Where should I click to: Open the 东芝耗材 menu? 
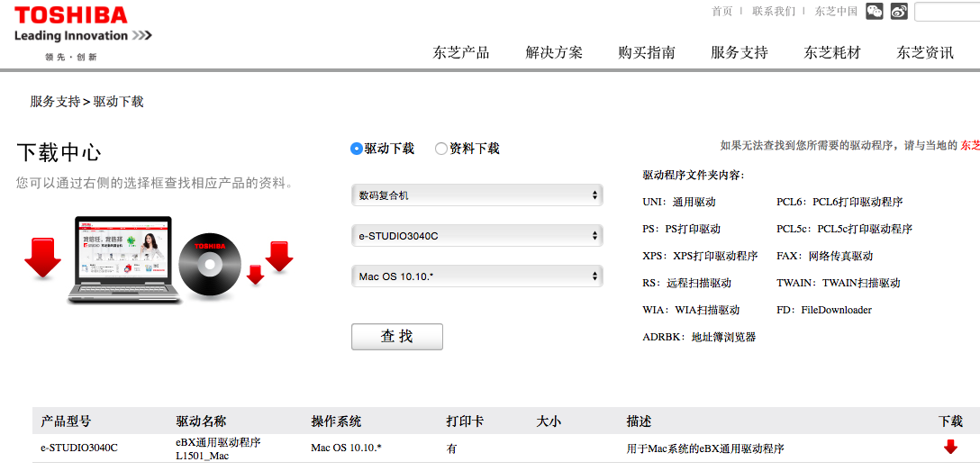[832, 52]
